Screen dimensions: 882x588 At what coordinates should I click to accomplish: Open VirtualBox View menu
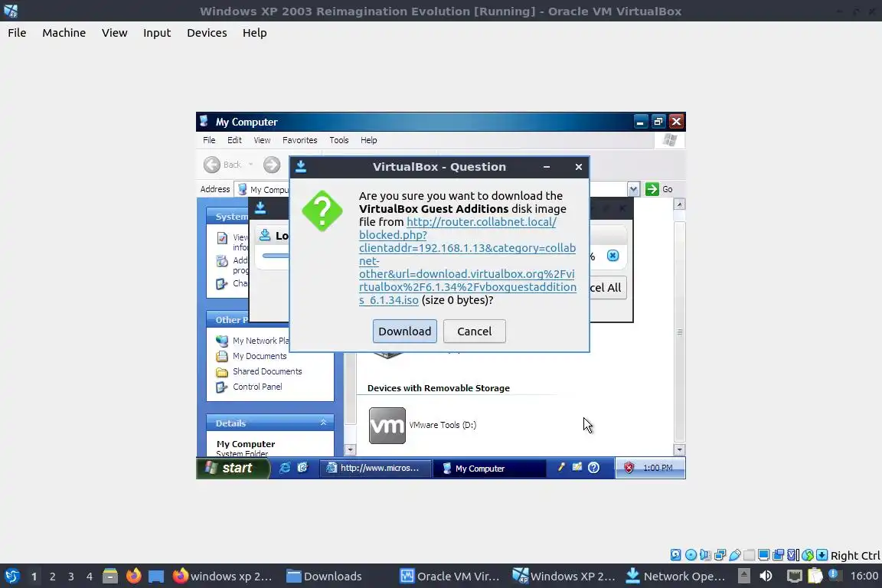click(x=114, y=33)
